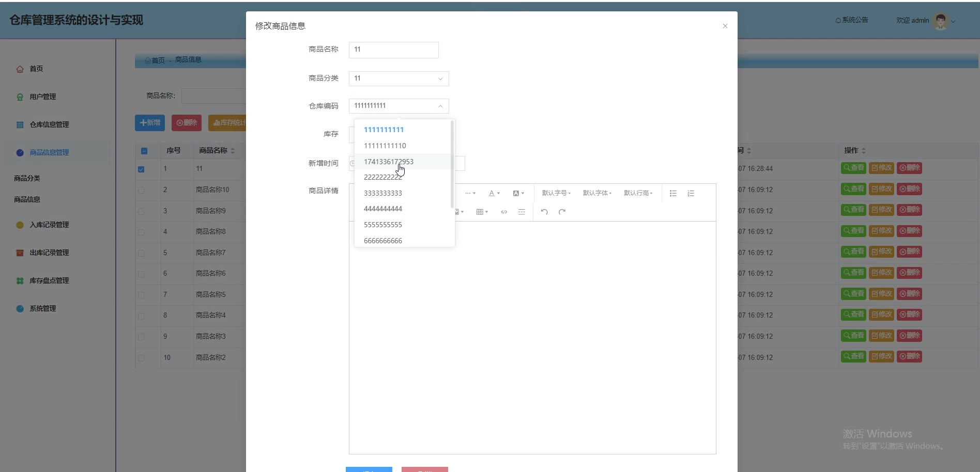This screenshot has width=980, height=472.
Task: Click the blue icon beside 商品信息管理
Action: [20, 153]
